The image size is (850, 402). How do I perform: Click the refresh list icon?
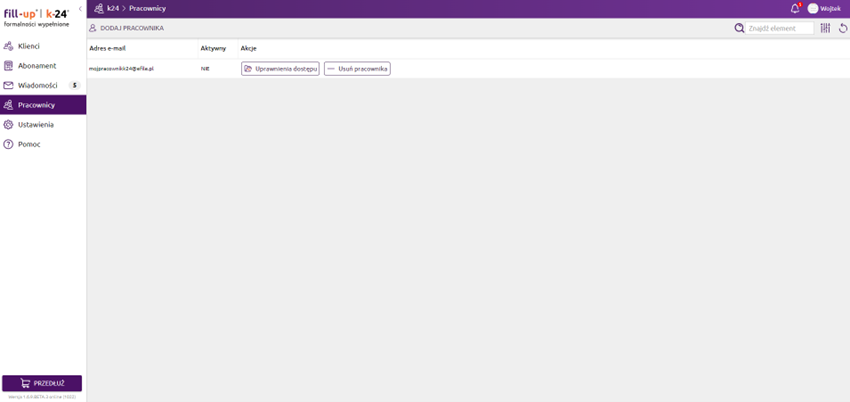(x=843, y=29)
